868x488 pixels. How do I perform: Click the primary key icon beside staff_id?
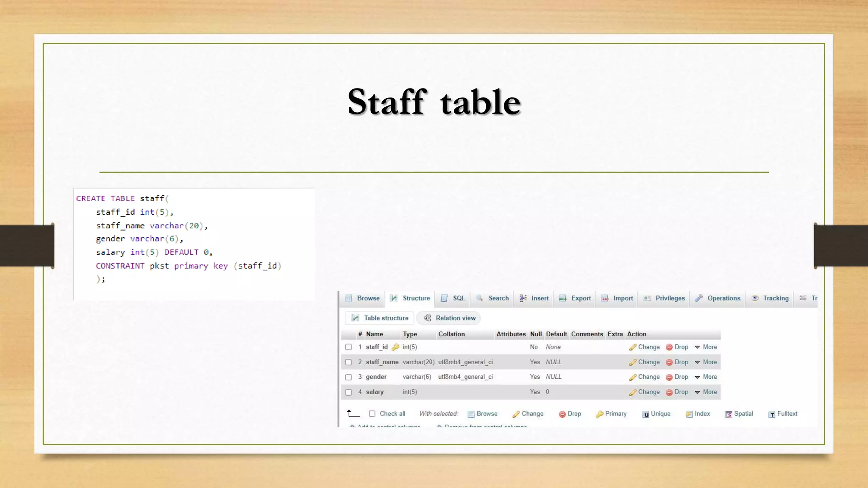coord(395,347)
